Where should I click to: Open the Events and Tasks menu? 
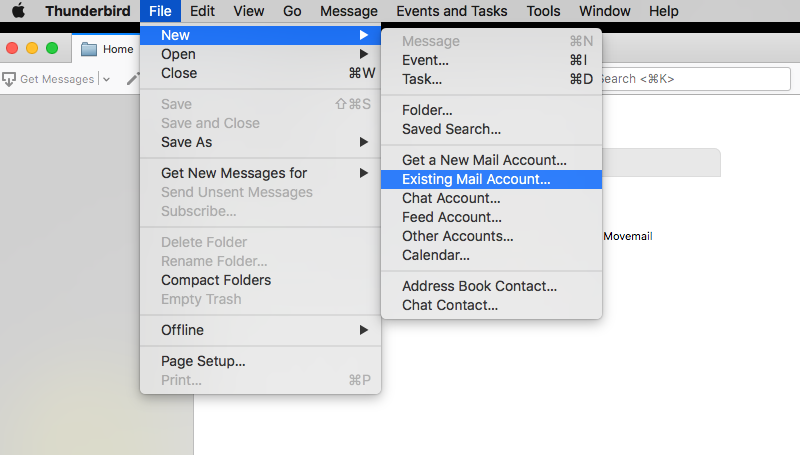452,11
